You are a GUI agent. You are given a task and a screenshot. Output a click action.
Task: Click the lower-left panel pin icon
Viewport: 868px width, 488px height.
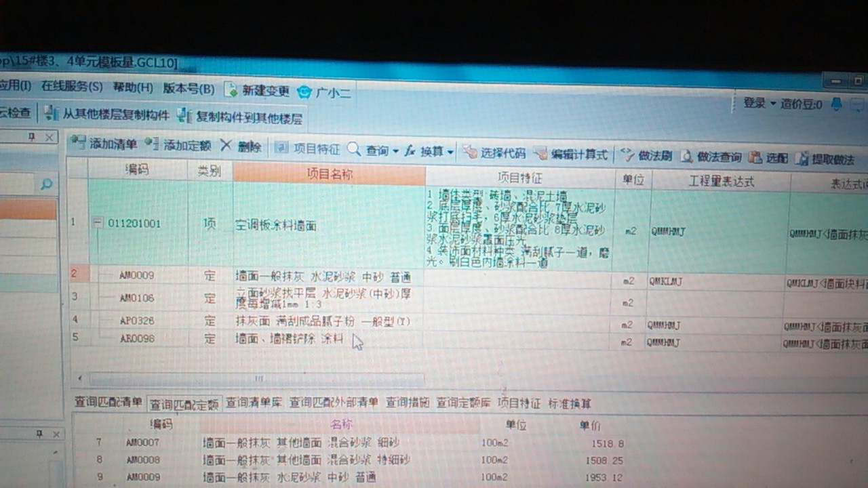[x=39, y=434]
